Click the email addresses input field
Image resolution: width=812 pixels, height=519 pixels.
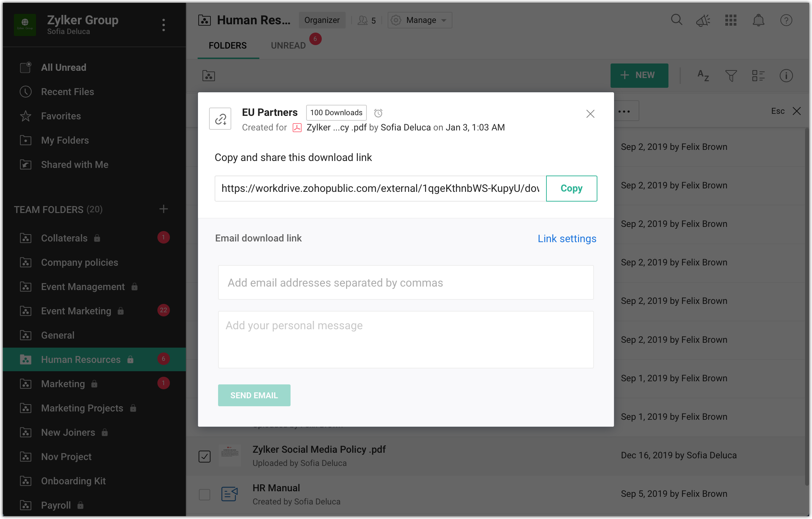pyautogui.click(x=406, y=283)
